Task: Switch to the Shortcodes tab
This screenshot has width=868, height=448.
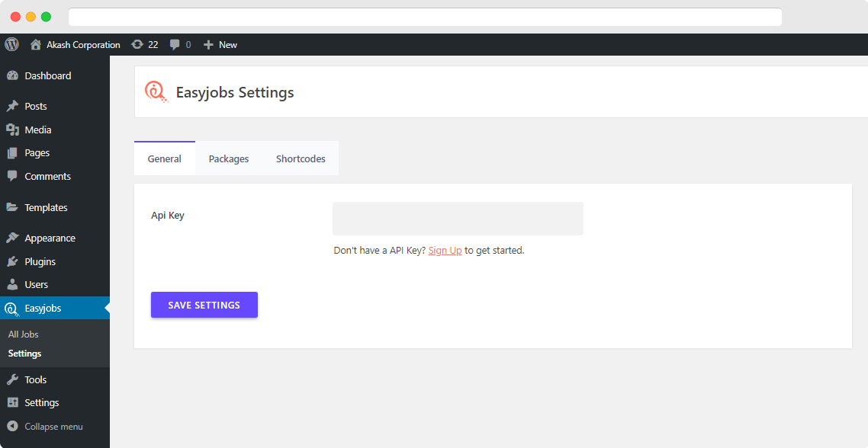Action: (x=301, y=158)
